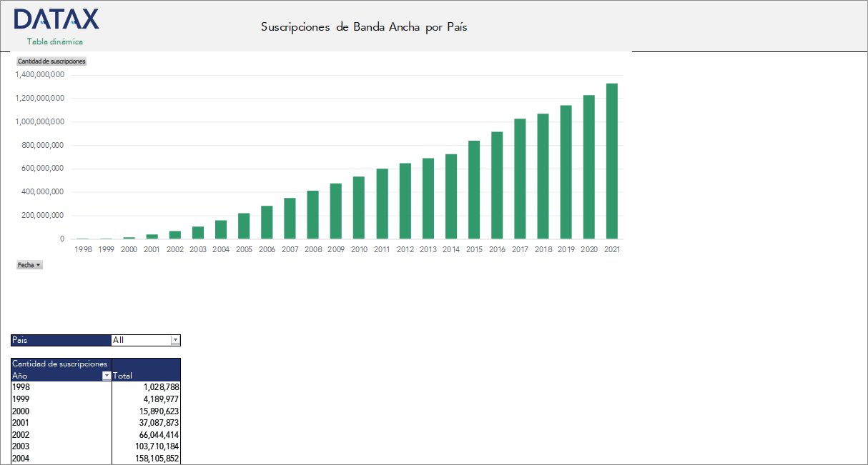This screenshot has width=868, height=465.
Task: Select the chart title Suscripciones de Banda Ancha
Action: tap(364, 27)
